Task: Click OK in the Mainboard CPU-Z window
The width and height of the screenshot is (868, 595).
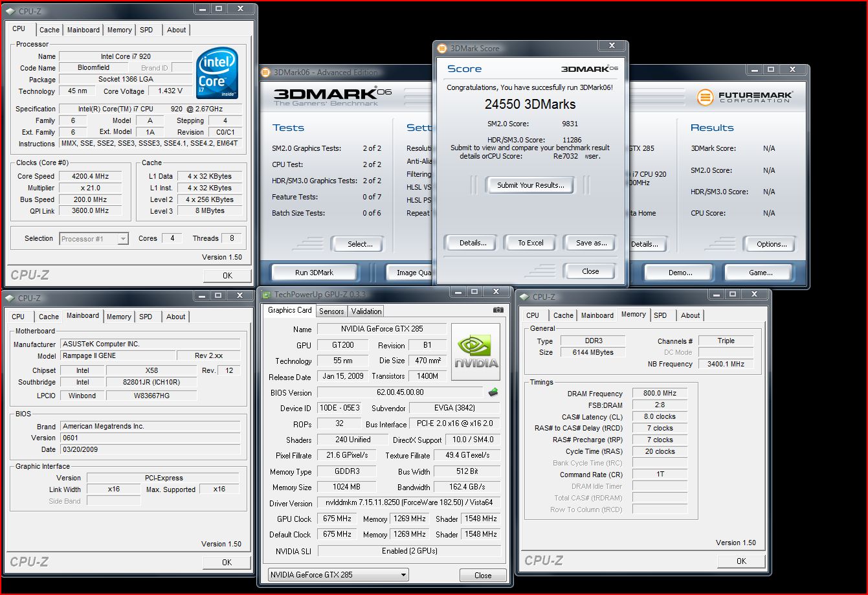Action: [x=227, y=562]
